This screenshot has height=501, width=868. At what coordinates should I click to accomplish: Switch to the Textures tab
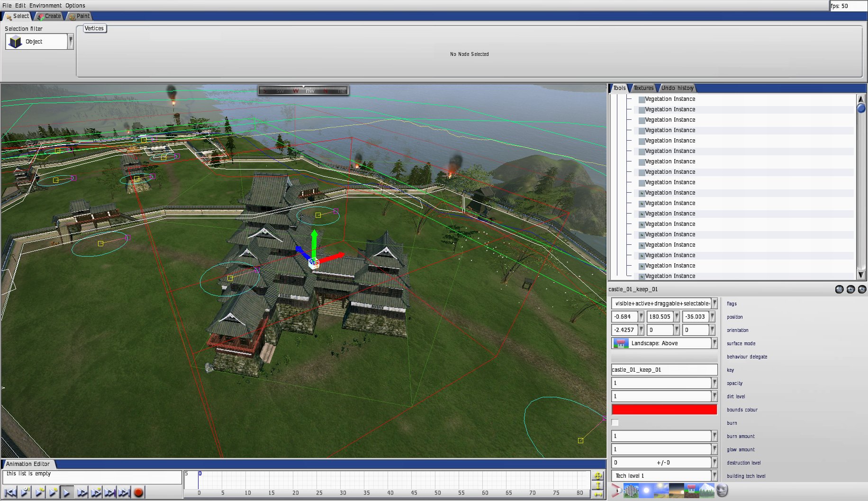(643, 88)
